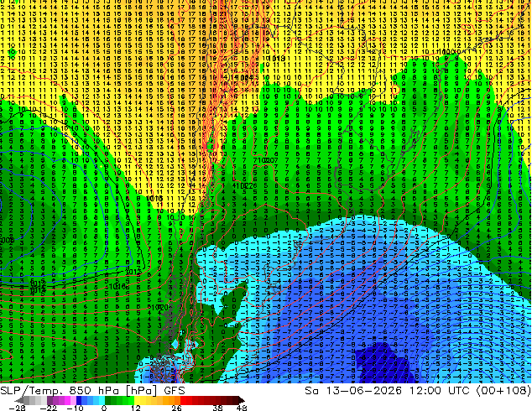
Task: Click the dark blue swatch in the legend
Action: click(x=79, y=400)
